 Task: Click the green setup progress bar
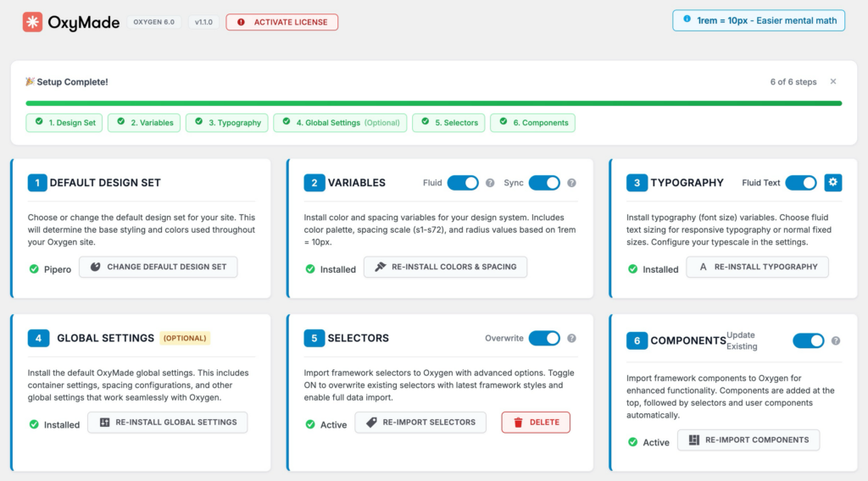point(434,103)
